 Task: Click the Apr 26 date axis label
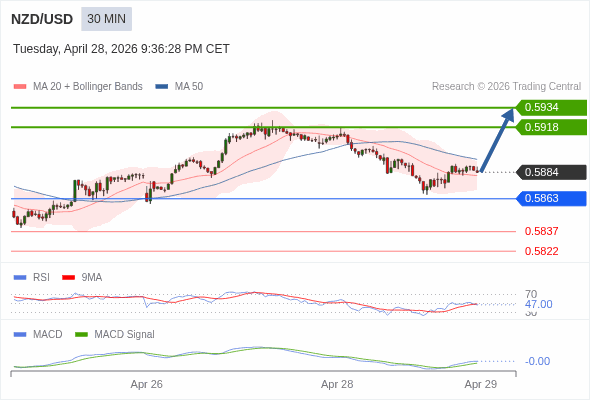(x=146, y=384)
